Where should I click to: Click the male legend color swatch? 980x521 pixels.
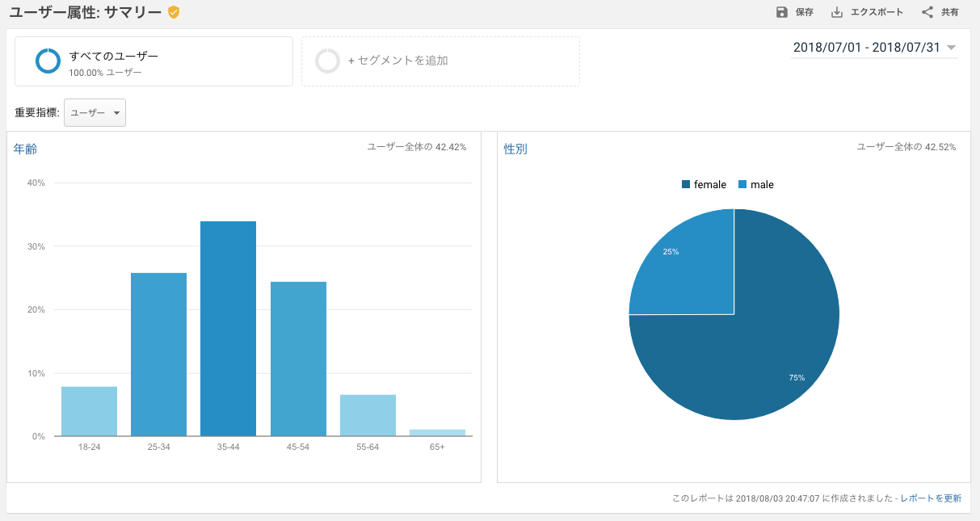742,185
